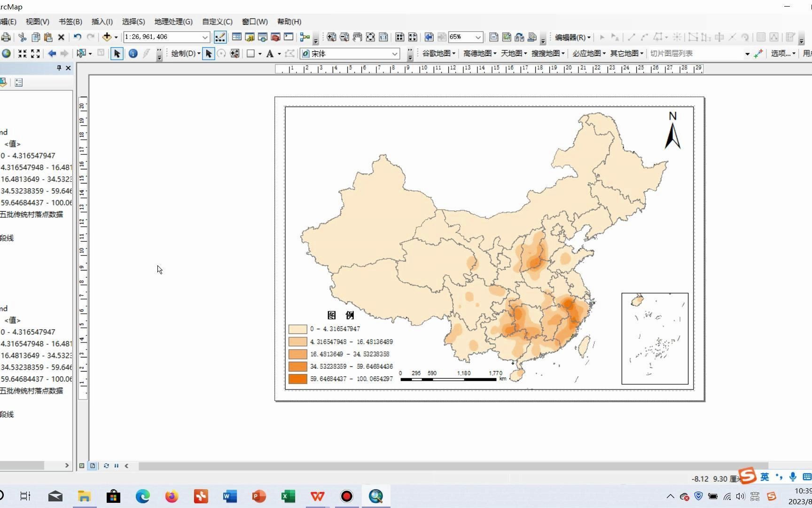Select the Add Data tool

[x=107, y=37]
